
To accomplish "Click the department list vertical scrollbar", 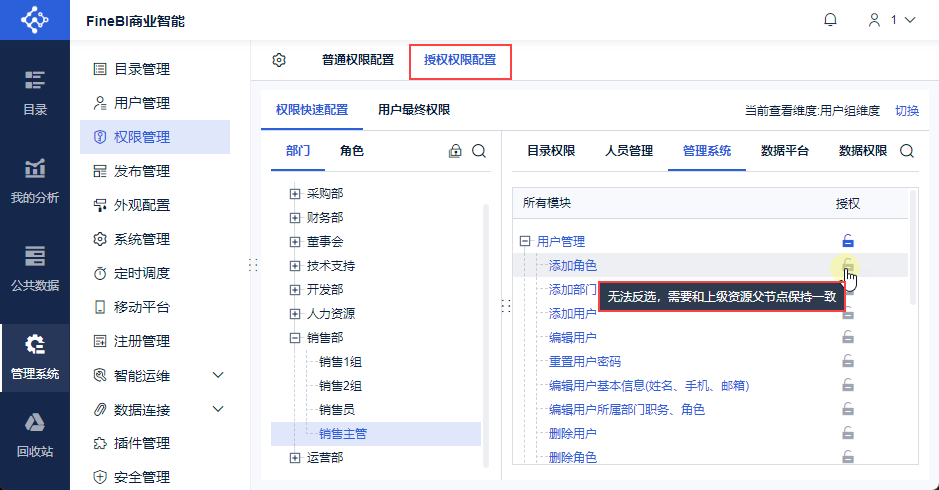I will 486,335.
